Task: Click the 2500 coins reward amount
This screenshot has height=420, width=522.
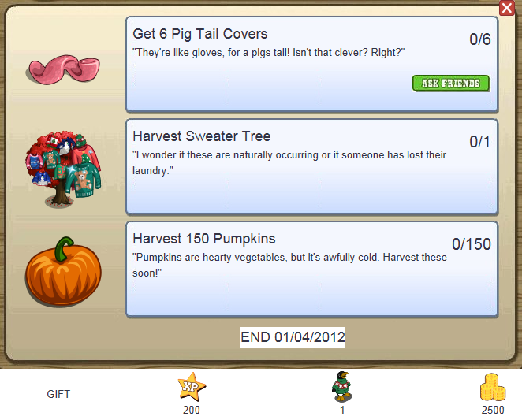Action: pos(493,410)
